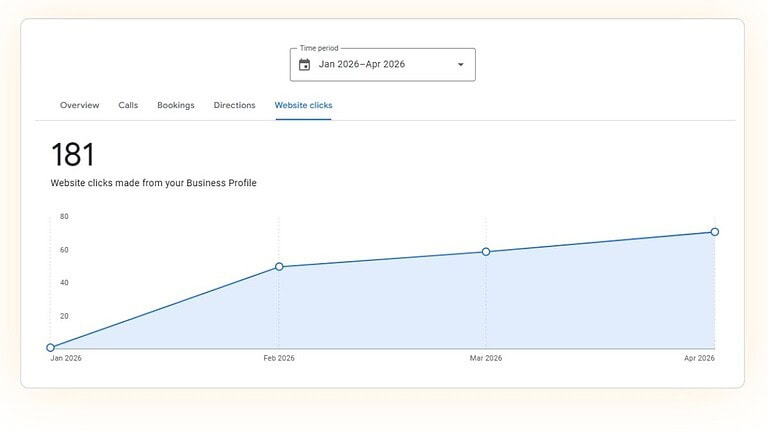Click the Mar 2026 data point on chart
Image resolution: width=768 pixels, height=432 pixels.
tap(486, 252)
